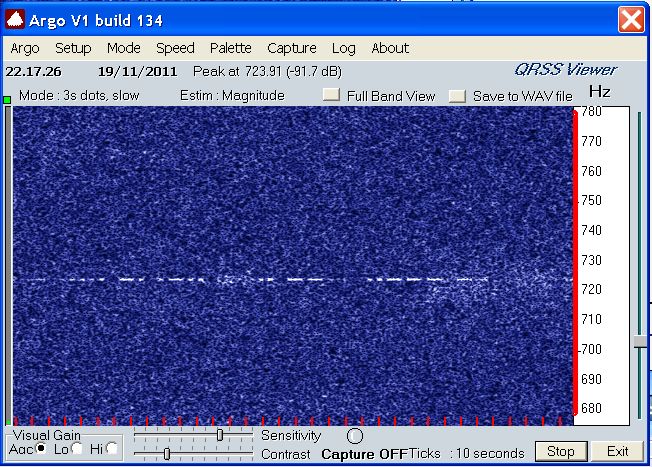This screenshot has width=652, height=467.
Task: Click the Capture OFF status text
Action: [364, 454]
